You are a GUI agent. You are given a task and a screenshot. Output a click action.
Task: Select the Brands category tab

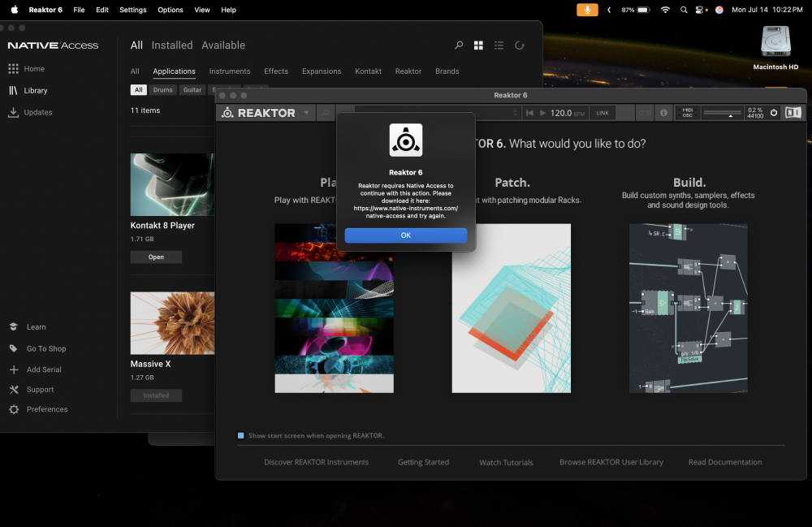point(447,71)
